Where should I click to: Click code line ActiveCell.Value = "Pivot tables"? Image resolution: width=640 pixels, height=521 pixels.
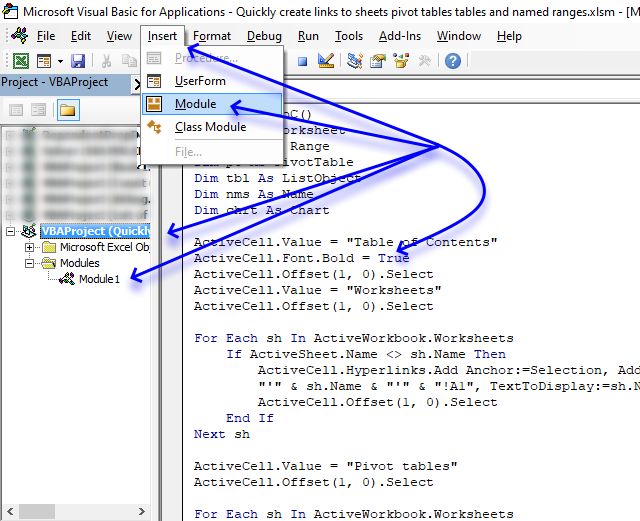325,466
